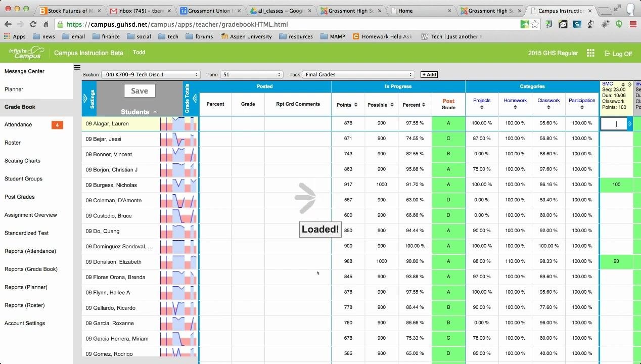Click 2015 GHS Regular calendar label
This screenshot has width=641, height=364.
553,53
